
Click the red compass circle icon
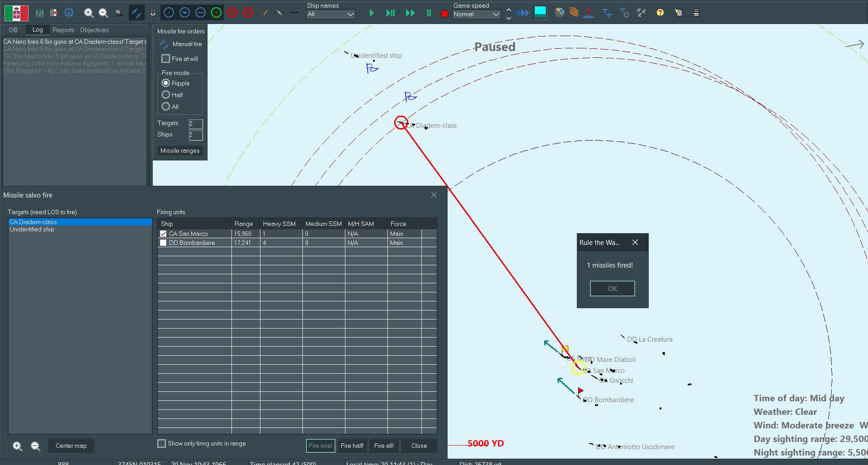[248, 13]
